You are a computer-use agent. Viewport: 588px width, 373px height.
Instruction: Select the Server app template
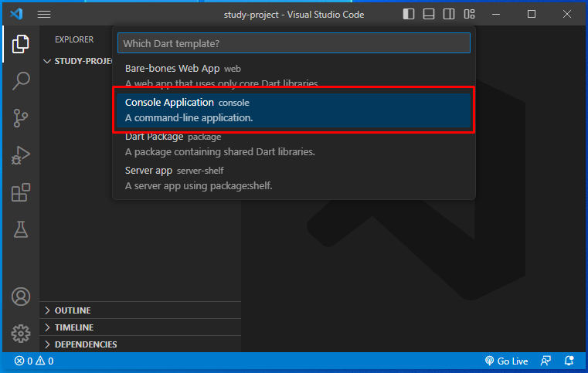click(x=294, y=178)
